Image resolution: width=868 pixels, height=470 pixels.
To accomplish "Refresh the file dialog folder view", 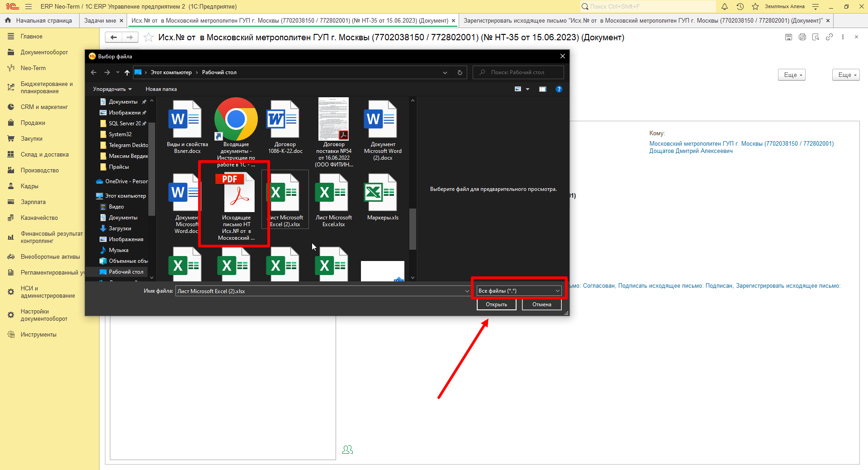I will pos(460,72).
